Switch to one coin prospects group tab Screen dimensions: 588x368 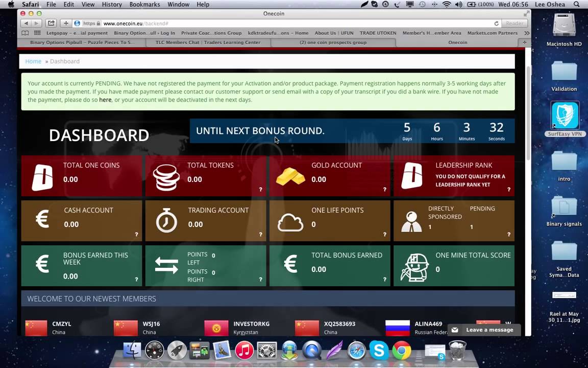[x=333, y=42]
